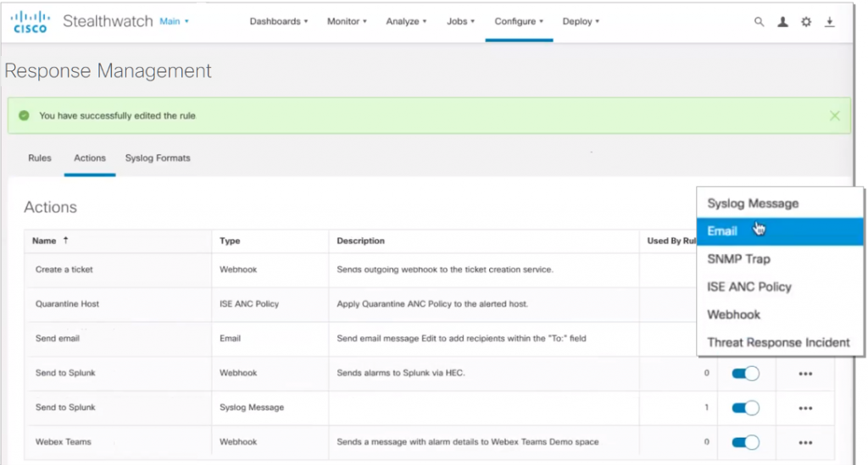Click the Cisco logo
868x465 pixels.
[x=30, y=22]
